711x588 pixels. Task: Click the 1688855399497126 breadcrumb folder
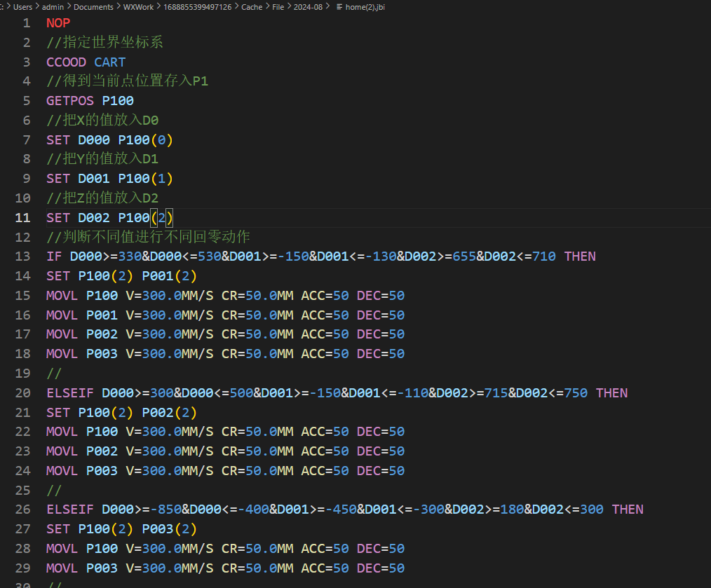[196, 7]
